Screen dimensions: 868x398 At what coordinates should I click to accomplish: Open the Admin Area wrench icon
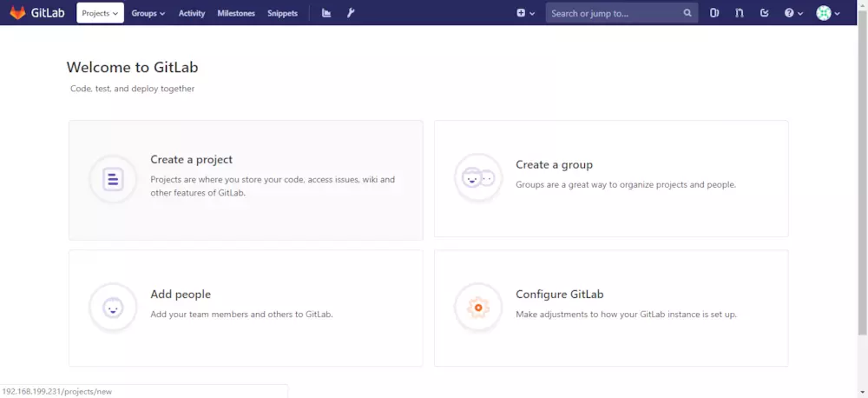pyautogui.click(x=351, y=13)
